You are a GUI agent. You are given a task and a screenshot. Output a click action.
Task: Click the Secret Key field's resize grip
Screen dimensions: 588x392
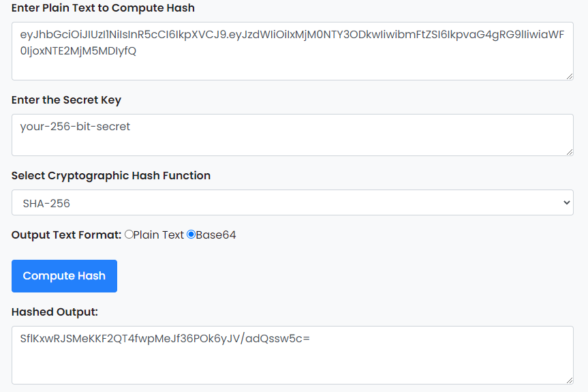coord(569,151)
